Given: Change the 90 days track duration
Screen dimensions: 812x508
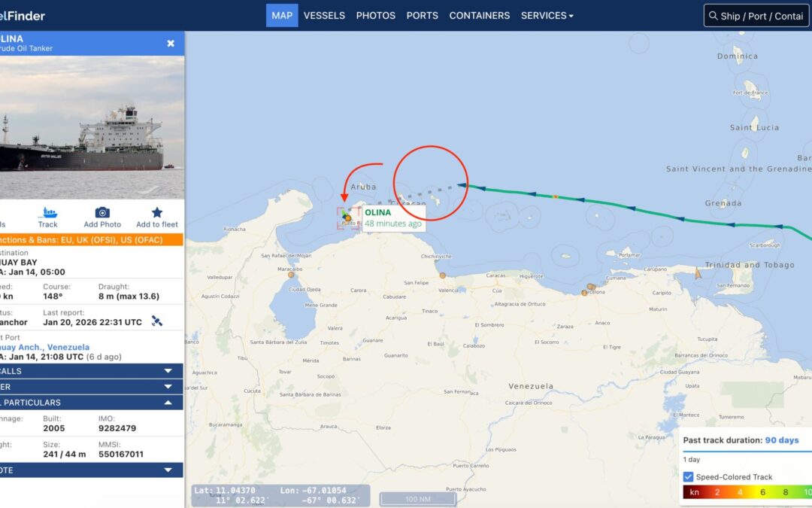Looking at the screenshot, I should click(x=781, y=440).
